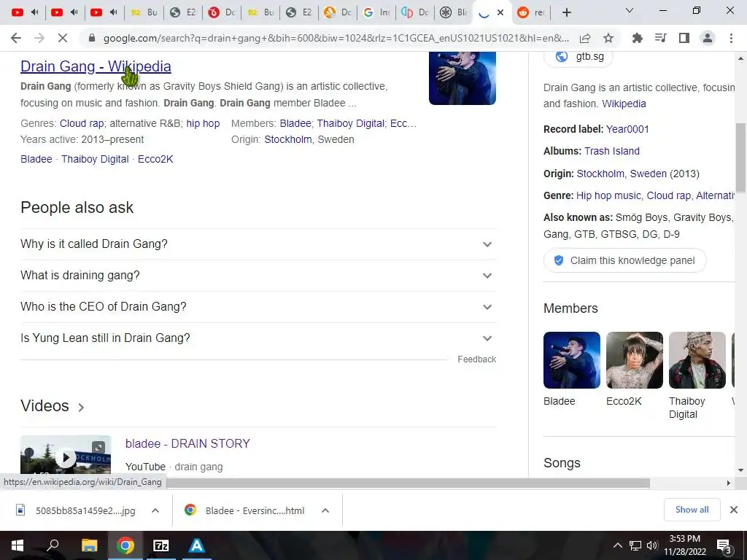Image resolution: width=747 pixels, height=560 pixels.
Task: Mute icon on first YouTube tab
Action: 35,12
